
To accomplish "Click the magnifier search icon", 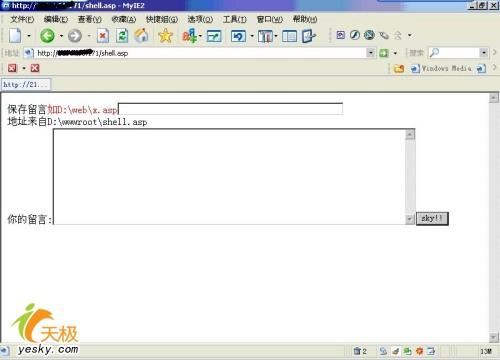I will pyautogui.click(x=434, y=53).
